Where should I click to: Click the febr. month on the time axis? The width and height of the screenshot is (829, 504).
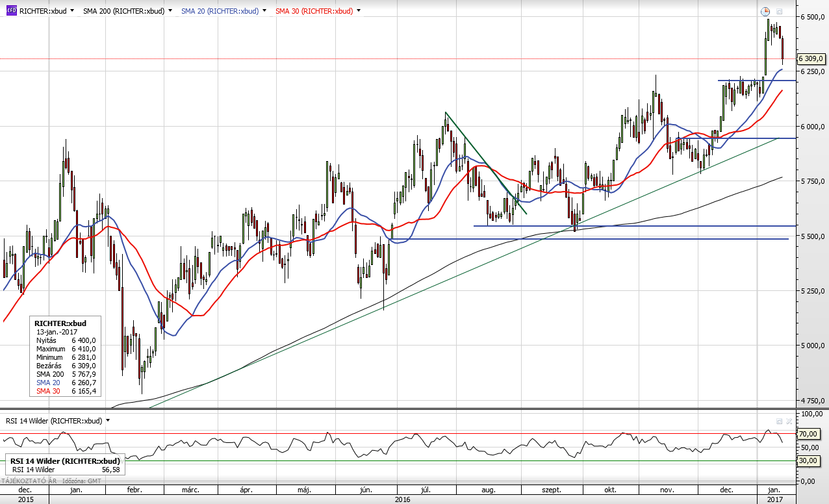pyautogui.click(x=134, y=490)
